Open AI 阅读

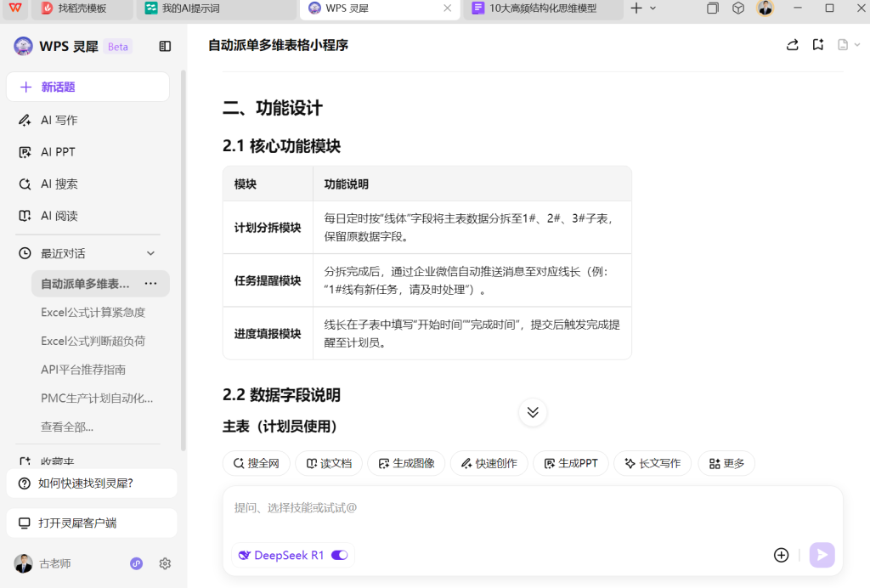coord(59,216)
